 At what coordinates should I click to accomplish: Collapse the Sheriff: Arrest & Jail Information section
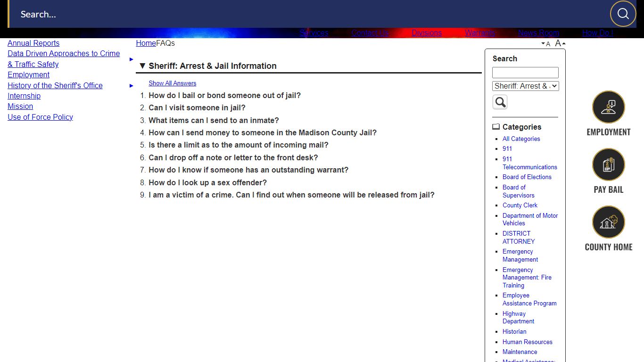[142, 66]
